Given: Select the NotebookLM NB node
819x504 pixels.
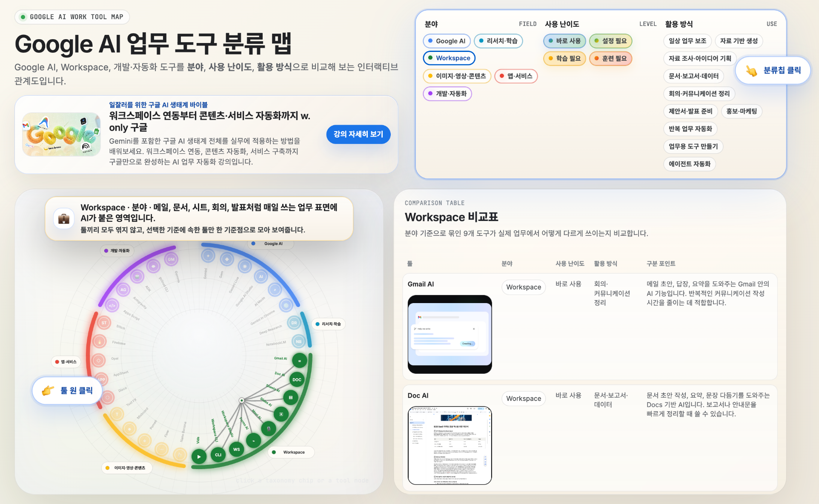Looking at the screenshot, I should (x=298, y=341).
